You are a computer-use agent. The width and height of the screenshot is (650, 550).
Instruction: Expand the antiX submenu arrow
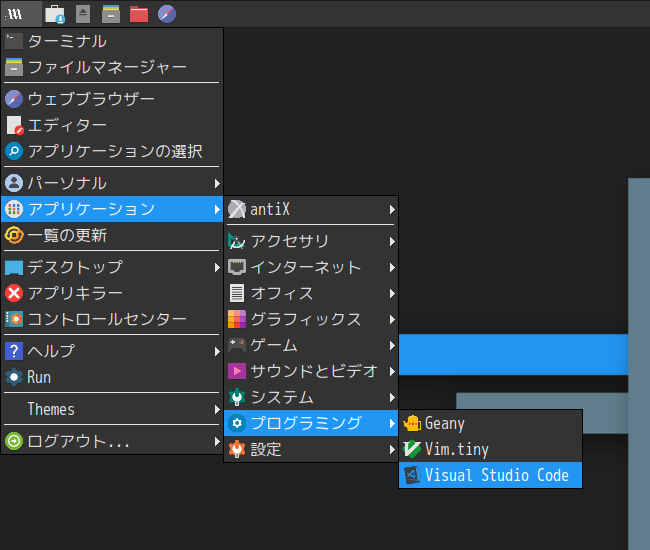coord(392,209)
